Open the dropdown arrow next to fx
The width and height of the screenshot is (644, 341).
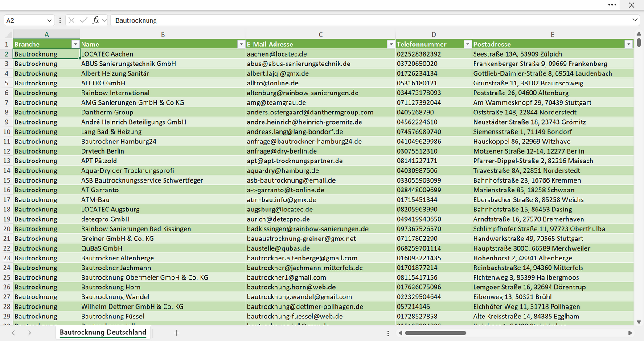tap(104, 20)
